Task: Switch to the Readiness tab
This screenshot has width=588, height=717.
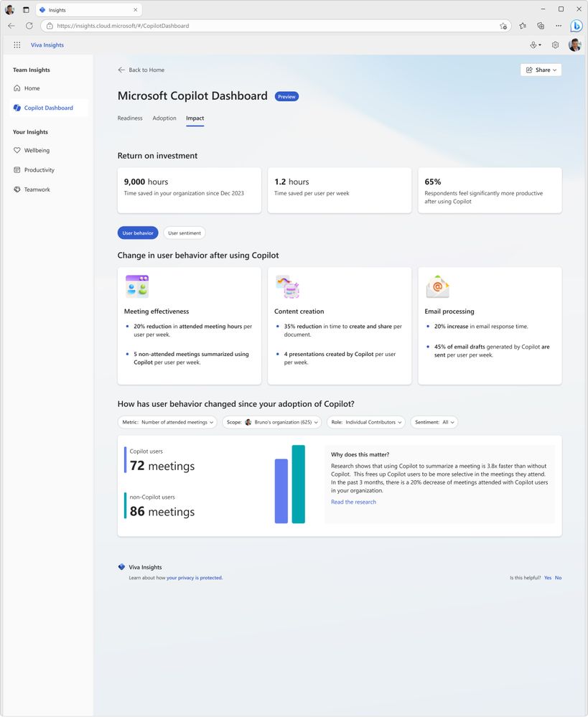Action: tap(130, 118)
